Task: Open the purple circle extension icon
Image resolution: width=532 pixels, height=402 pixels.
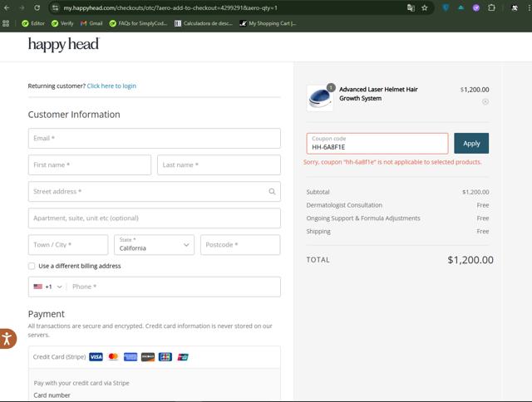Action: point(476,7)
